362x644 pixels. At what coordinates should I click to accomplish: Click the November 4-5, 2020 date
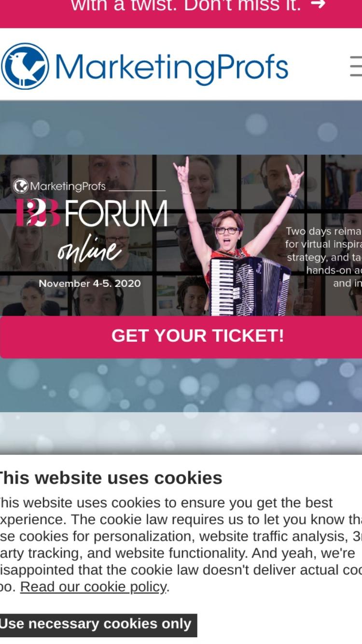click(x=90, y=283)
